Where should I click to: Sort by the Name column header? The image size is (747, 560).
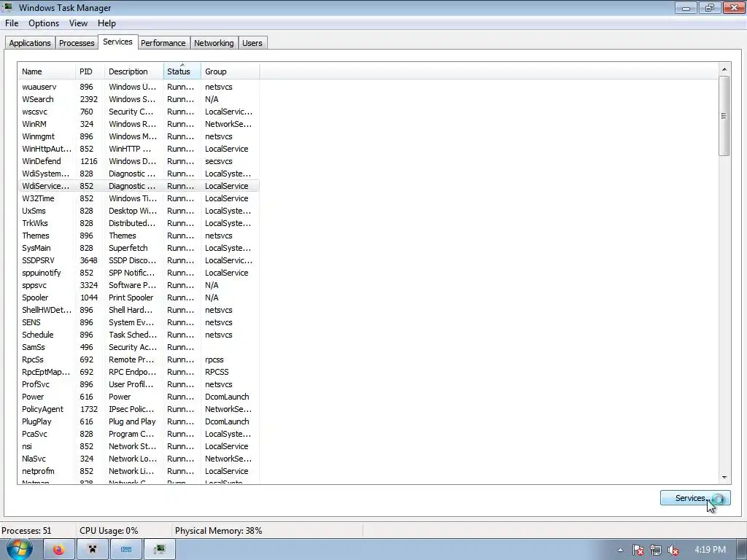46,71
